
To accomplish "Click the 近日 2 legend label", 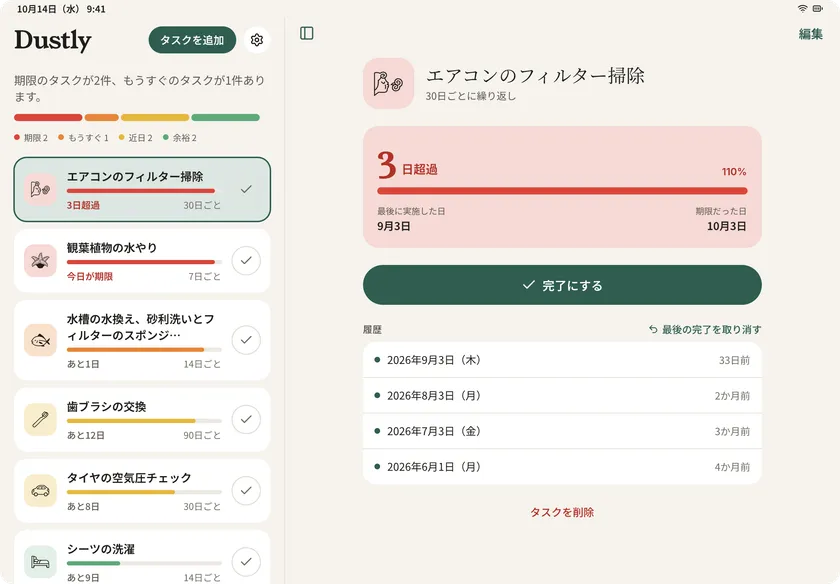I will tap(136, 138).
